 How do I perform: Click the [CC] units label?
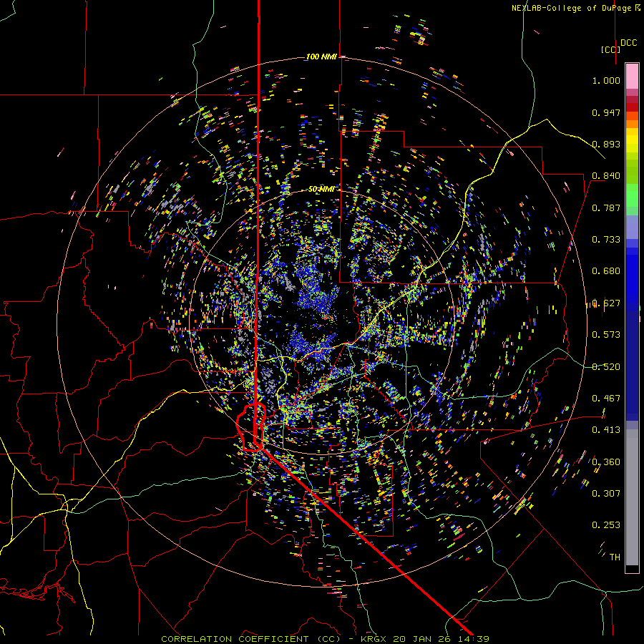point(610,49)
